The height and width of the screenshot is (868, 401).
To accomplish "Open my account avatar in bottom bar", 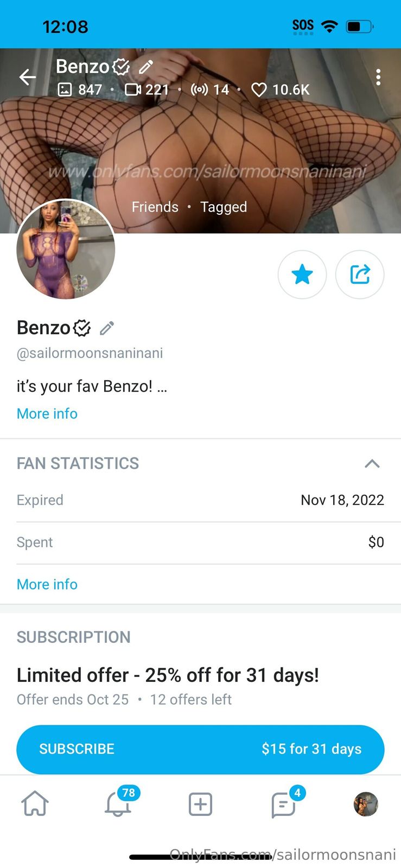I will [366, 804].
